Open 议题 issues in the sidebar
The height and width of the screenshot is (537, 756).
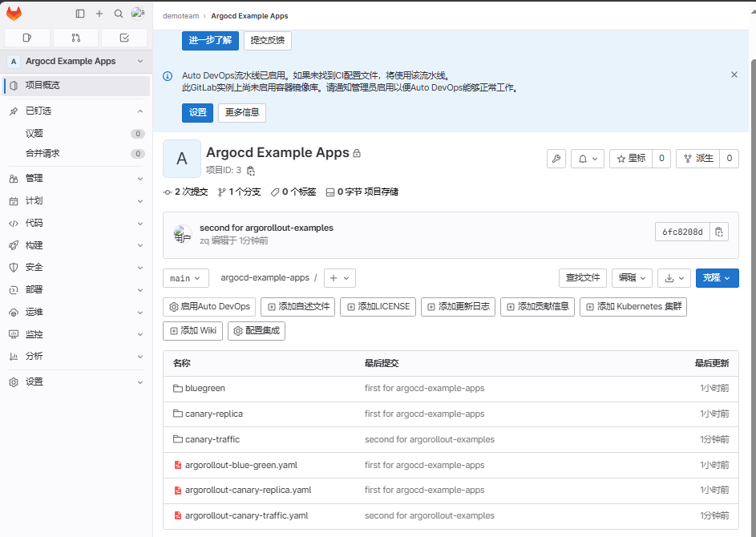[x=77, y=134]
